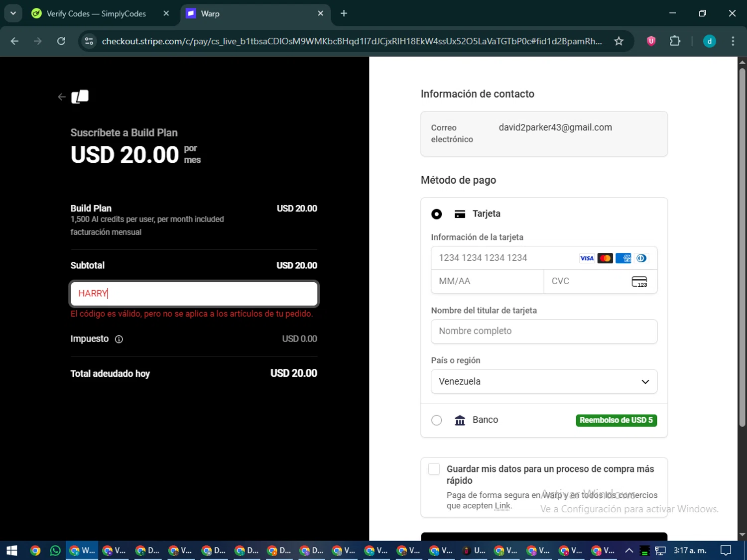Focus the promo code field containing HARRY
The width and height of the screenshot is (747, 560).
pos(194,294)
